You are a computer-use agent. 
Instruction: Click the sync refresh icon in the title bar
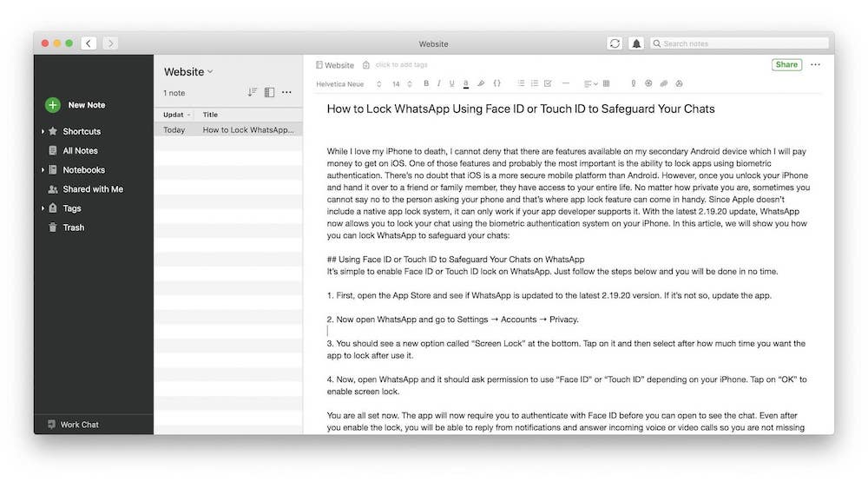pyautogui.click(x=615, y=43)
